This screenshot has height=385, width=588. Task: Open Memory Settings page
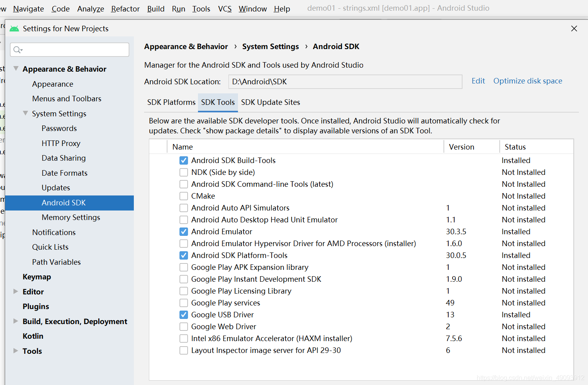coord(71,217)
